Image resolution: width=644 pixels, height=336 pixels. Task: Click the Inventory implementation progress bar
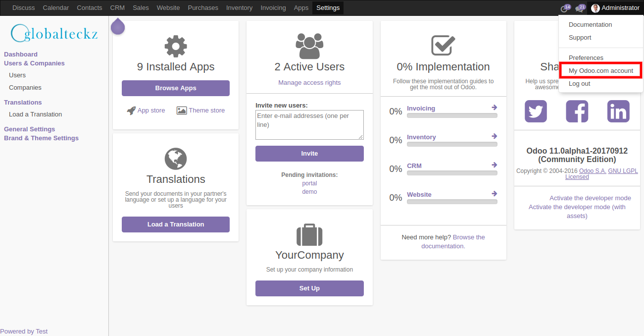(452, 144)
